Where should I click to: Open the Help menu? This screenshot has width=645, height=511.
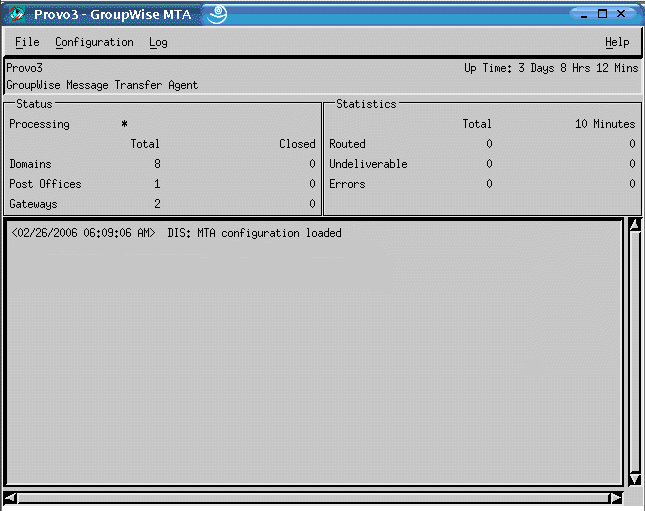617,42
